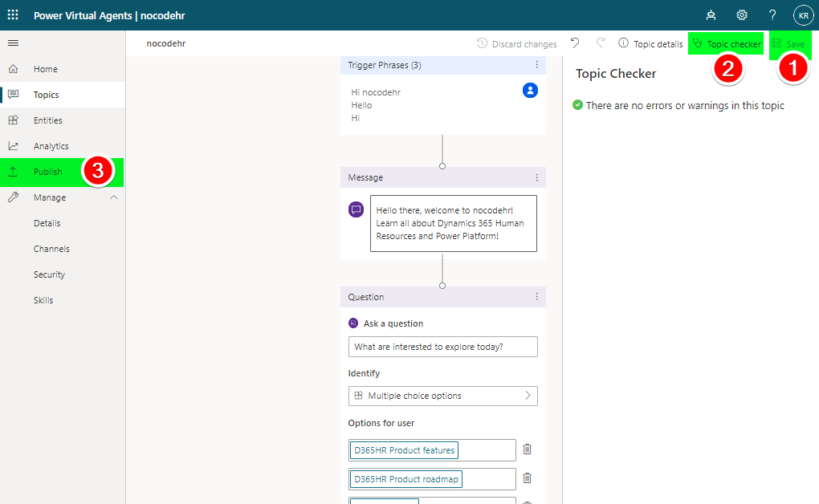Open the test bot chat icon

[x=711, y=15]
